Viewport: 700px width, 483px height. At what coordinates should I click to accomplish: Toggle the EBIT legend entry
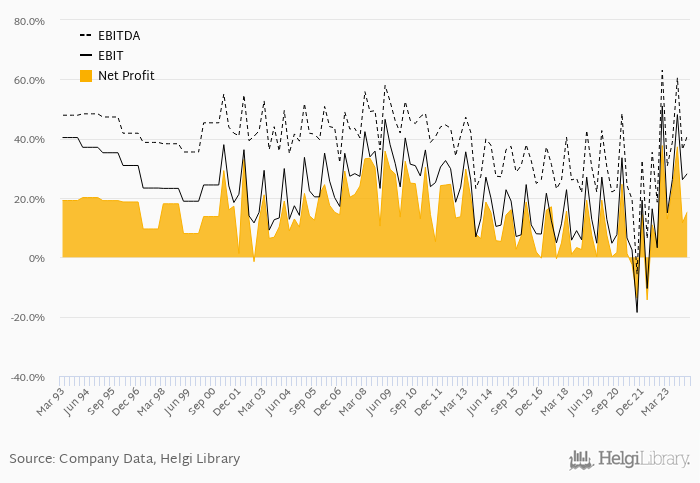pos(101,56)
